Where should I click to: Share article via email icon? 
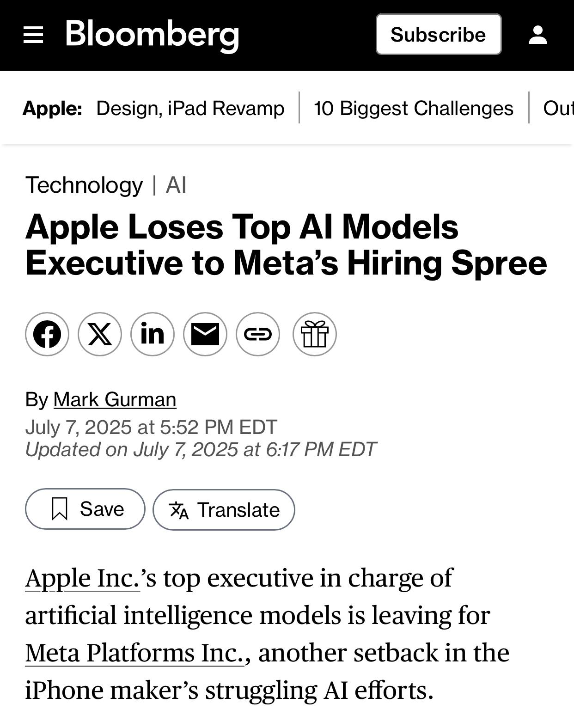[205, 334]
